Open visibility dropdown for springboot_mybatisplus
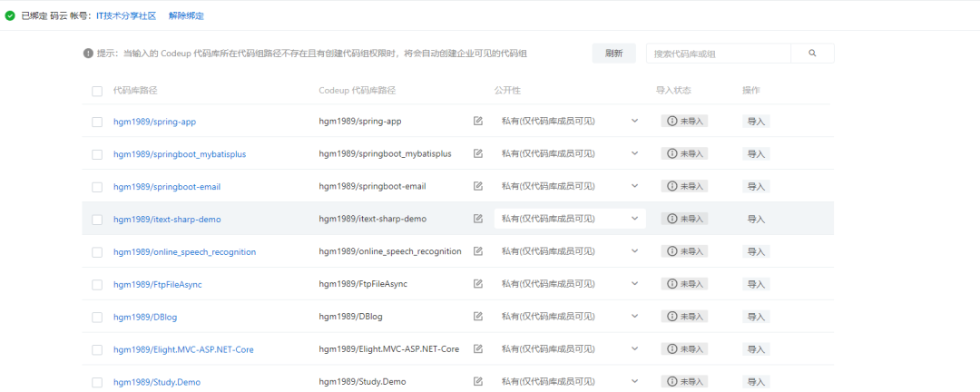 [x=570, y=153]
